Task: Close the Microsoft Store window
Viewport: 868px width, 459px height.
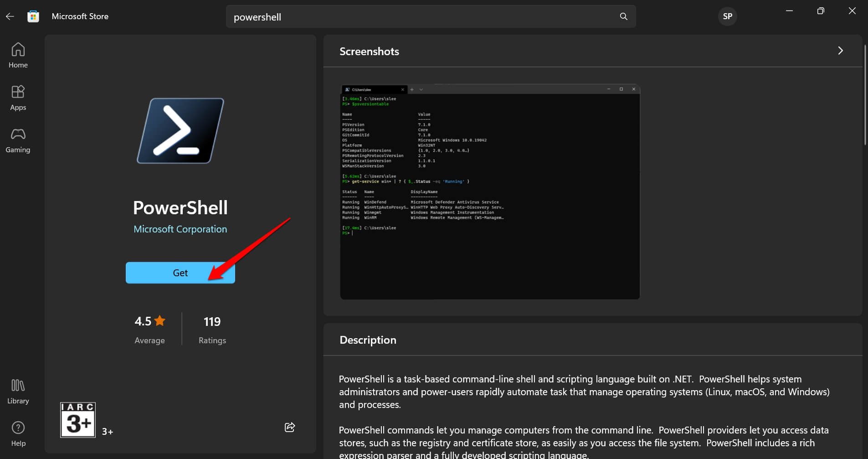Action: pyautogui.click(x=852, y=11)
